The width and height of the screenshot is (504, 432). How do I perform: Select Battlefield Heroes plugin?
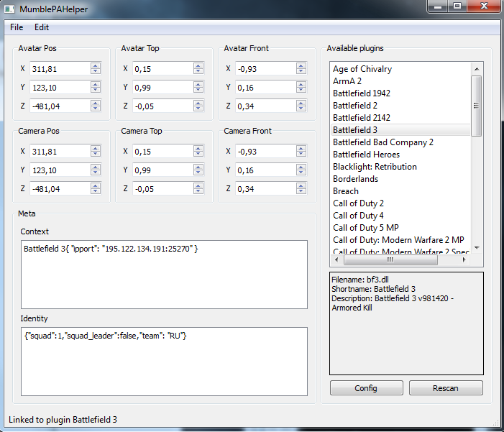tap(400, 155)
